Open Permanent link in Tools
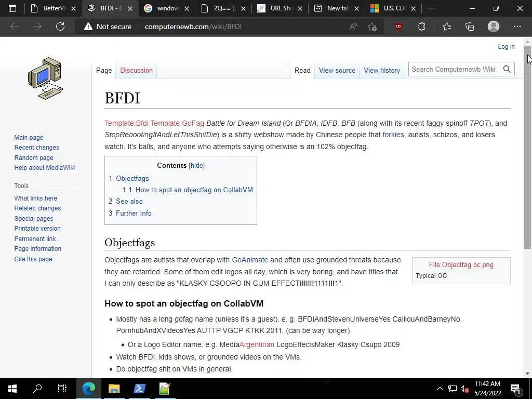 tap(35, 238)
